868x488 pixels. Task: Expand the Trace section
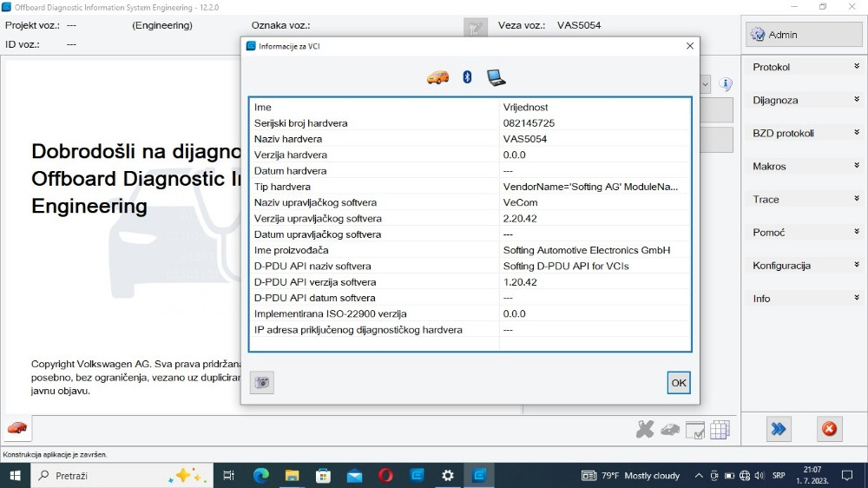806,200
